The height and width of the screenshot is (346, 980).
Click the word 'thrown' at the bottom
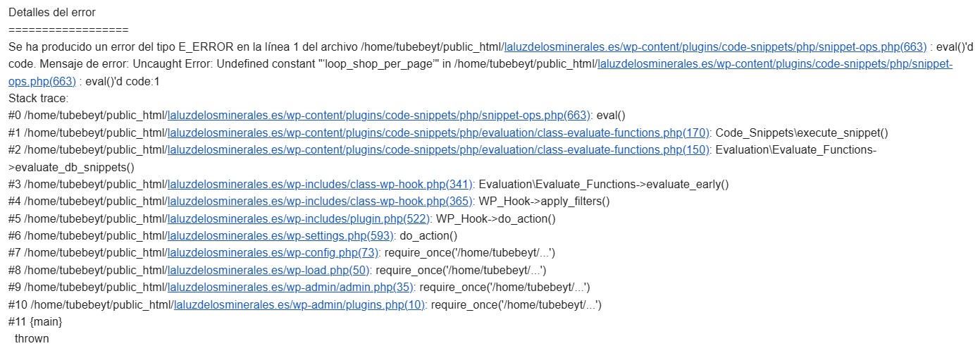click(x=32, y=339)
